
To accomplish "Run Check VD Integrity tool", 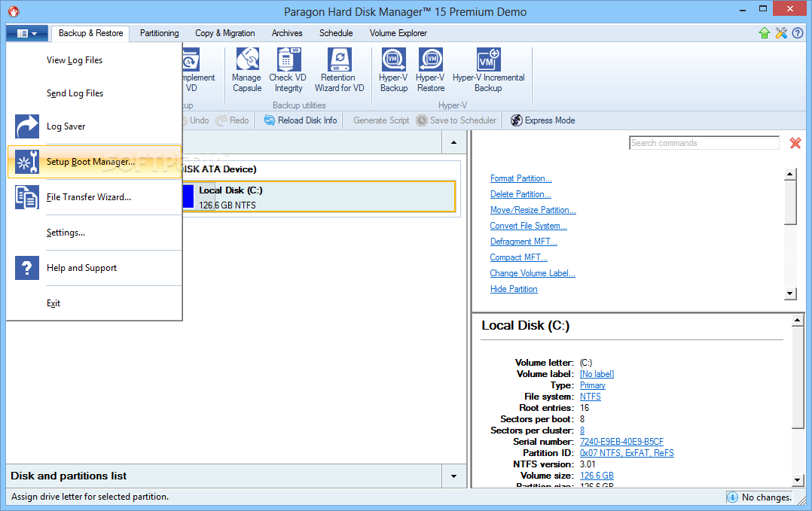I will (288, 70).
